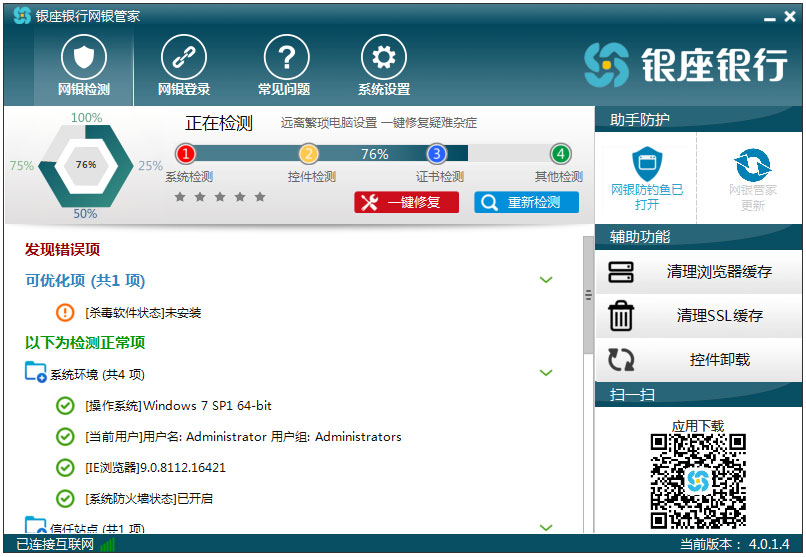
Task: Select step 1 系统检测 marker
Action: (x=186, y=153)
